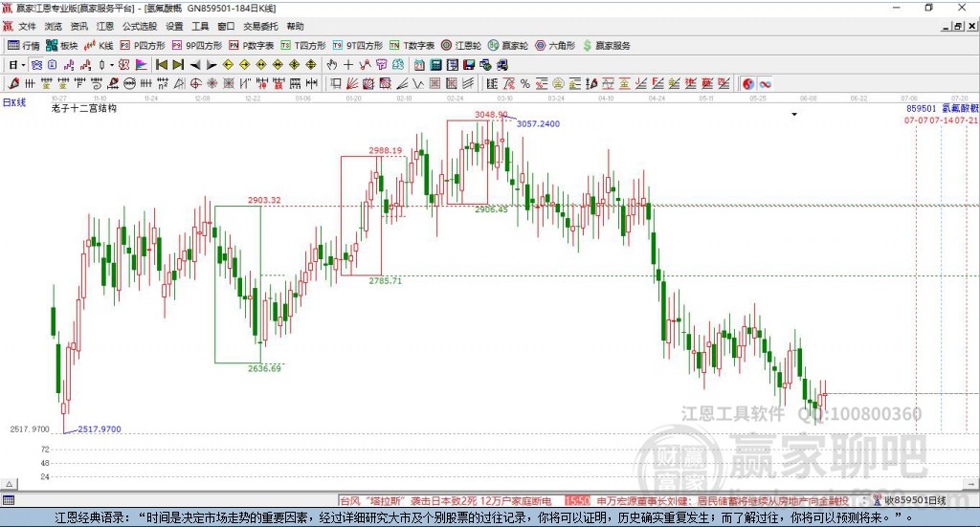Image resolution: width=980 pixels, height=527 pixels.
Task: Open the 公式选股 menu
Action: click(140, 26)
